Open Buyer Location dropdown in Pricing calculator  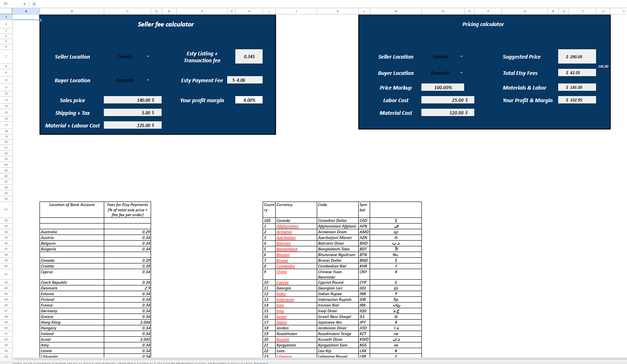coord(461,73)
